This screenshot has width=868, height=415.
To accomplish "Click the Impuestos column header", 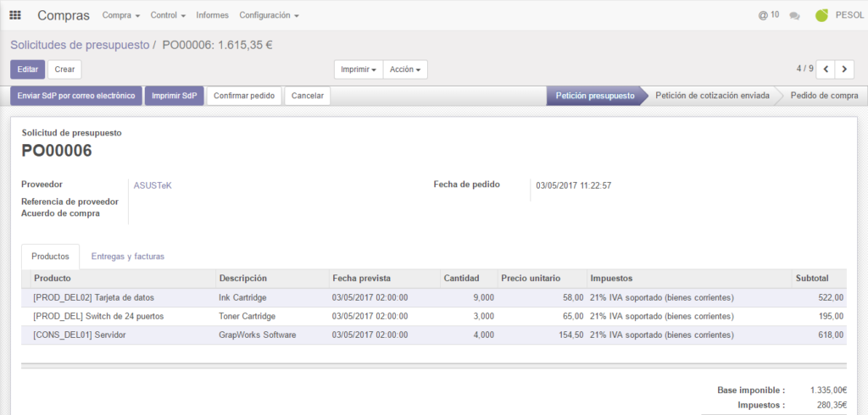I will (689, 279).
